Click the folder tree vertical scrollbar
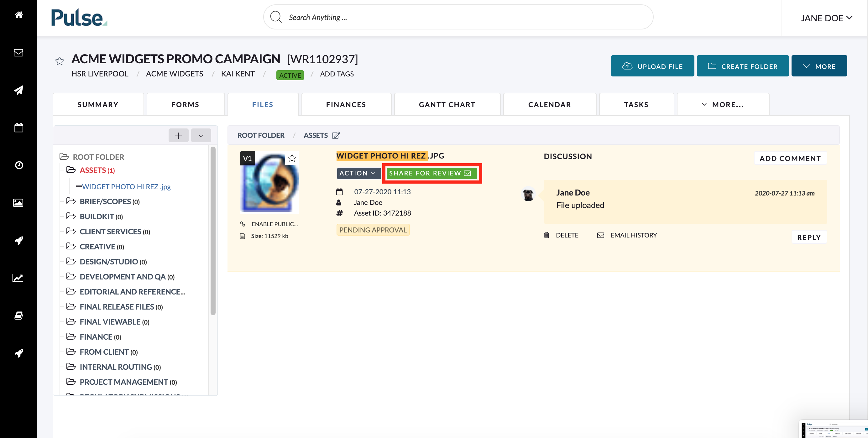The image size is (868, 438). [213, 231]
